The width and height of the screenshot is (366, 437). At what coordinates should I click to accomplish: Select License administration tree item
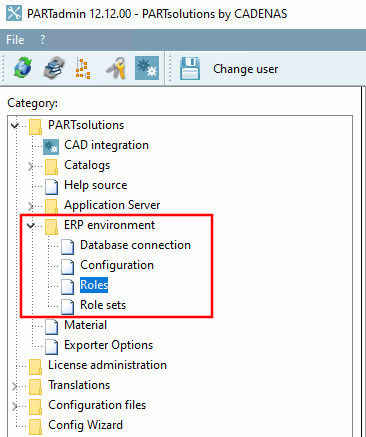point(107,365)
